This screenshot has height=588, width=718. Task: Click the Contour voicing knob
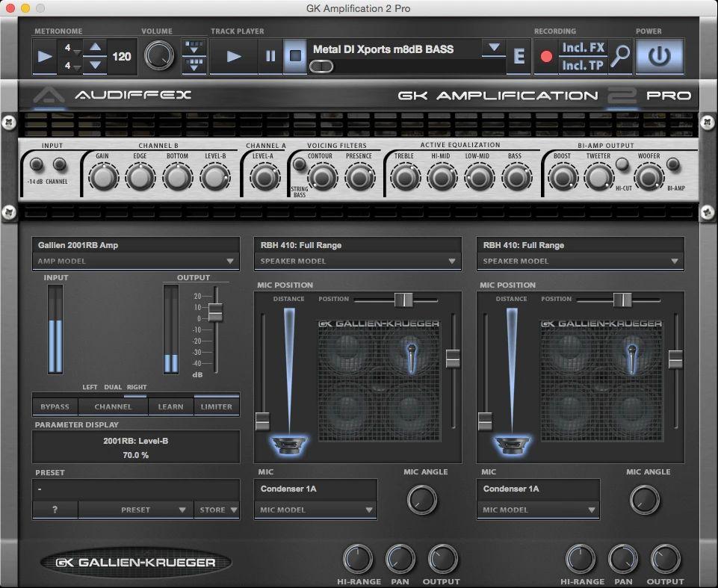[x=322, y=177]
